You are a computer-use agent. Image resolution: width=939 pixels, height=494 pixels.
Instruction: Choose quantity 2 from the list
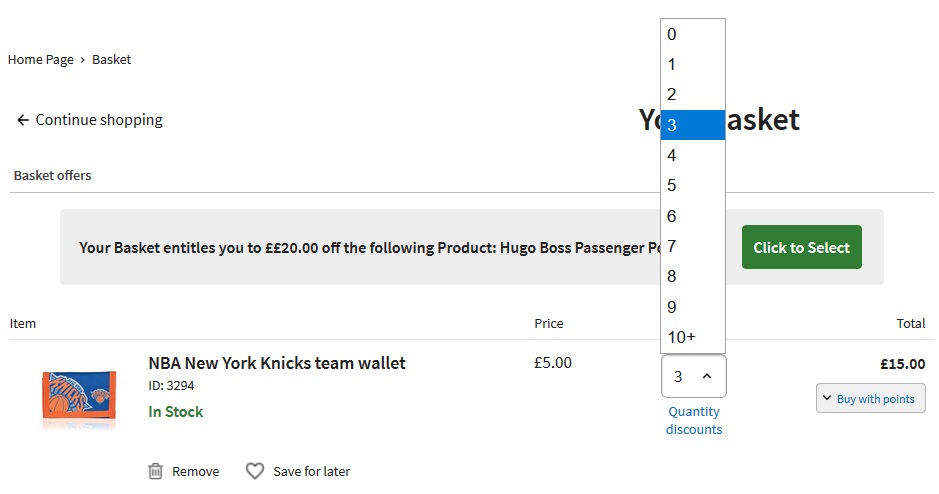coord(693,94)
